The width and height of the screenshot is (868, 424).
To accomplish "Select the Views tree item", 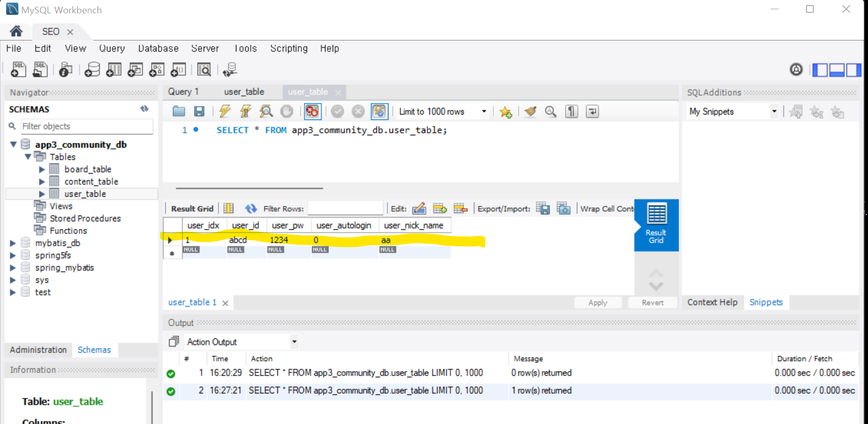I will coord(61,206).
